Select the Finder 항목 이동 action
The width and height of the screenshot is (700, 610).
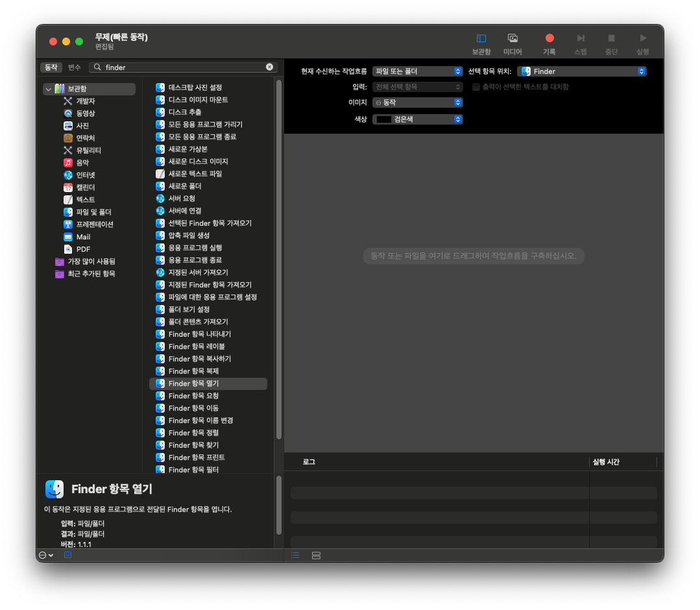193,408
